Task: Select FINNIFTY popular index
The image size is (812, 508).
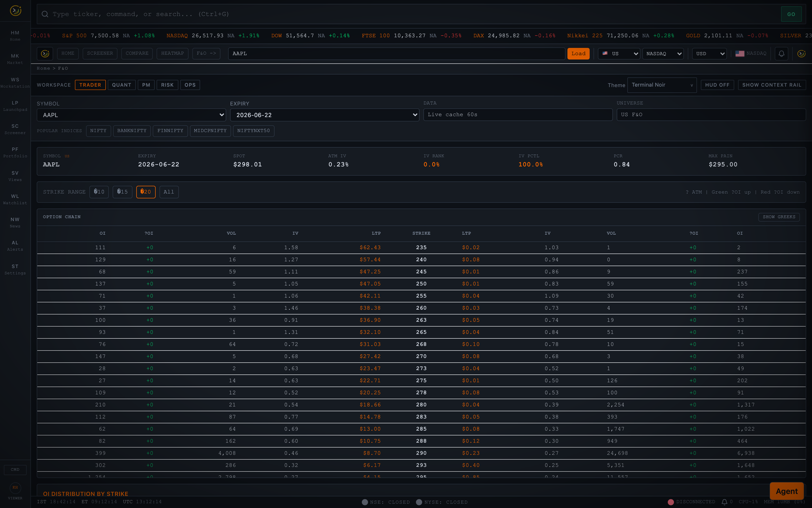Action: click(170, 131)
